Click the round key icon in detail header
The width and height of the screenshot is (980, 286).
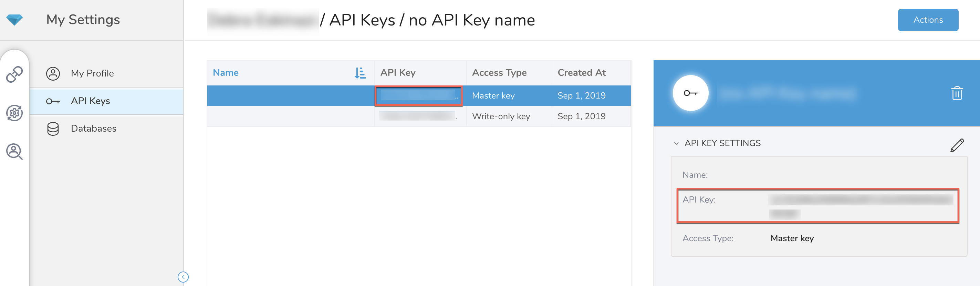(690, 93)
